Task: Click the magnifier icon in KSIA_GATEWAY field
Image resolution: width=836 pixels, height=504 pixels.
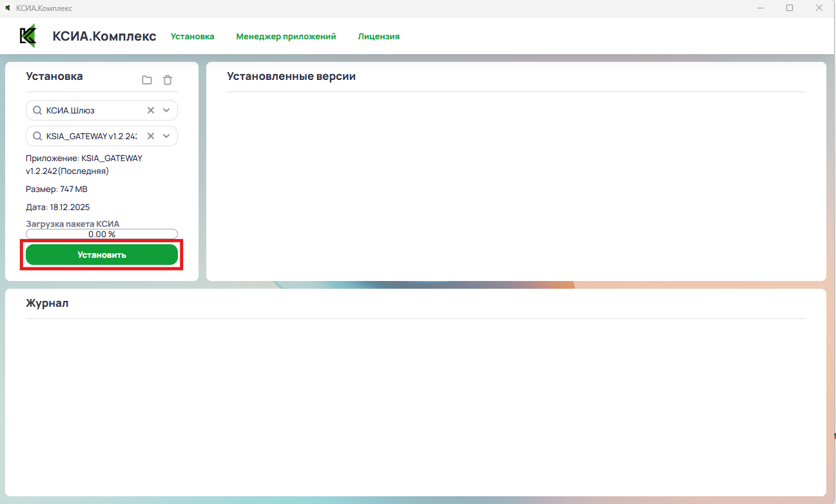Action: [x=37, y=136]
